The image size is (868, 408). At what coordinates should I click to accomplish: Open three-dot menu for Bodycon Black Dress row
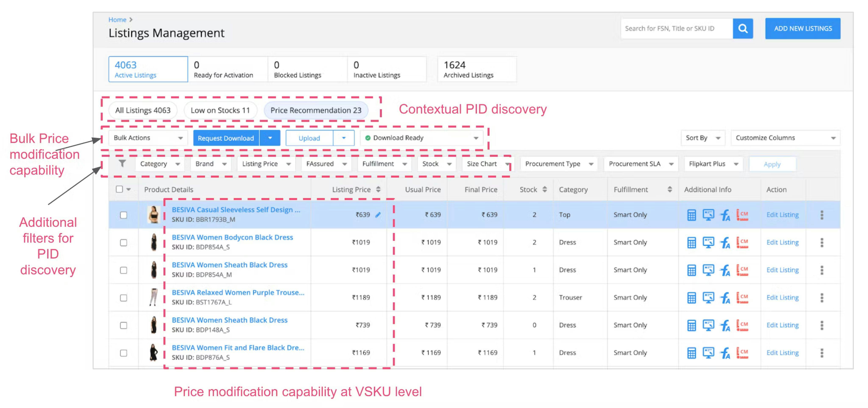[x=822, y=242]
